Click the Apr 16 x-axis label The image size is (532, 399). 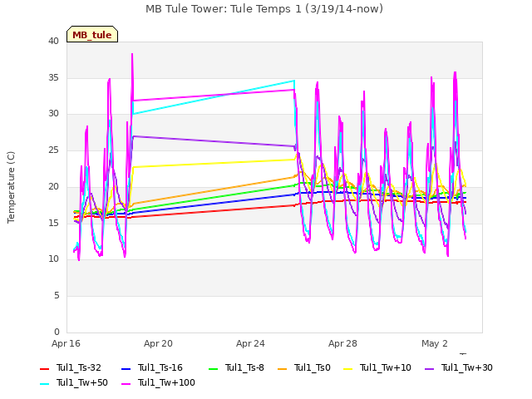(x=66, y=343)
